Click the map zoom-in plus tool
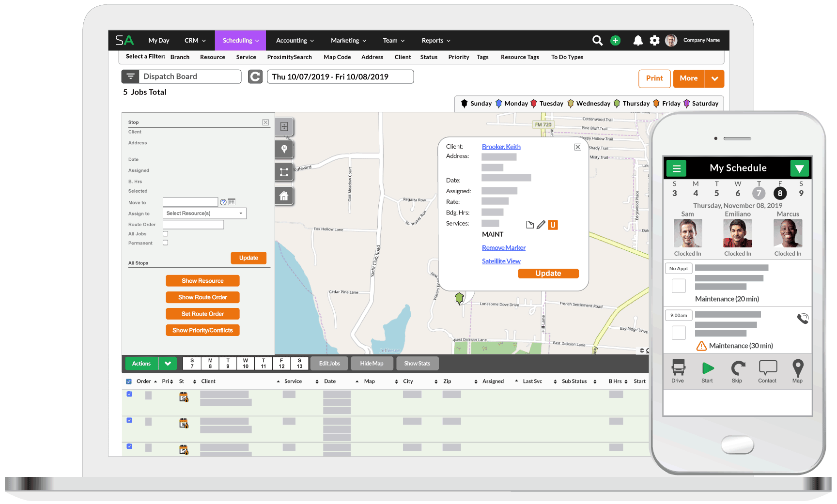The height and width of the screenshot is (504, 837). tap(284, 126)
